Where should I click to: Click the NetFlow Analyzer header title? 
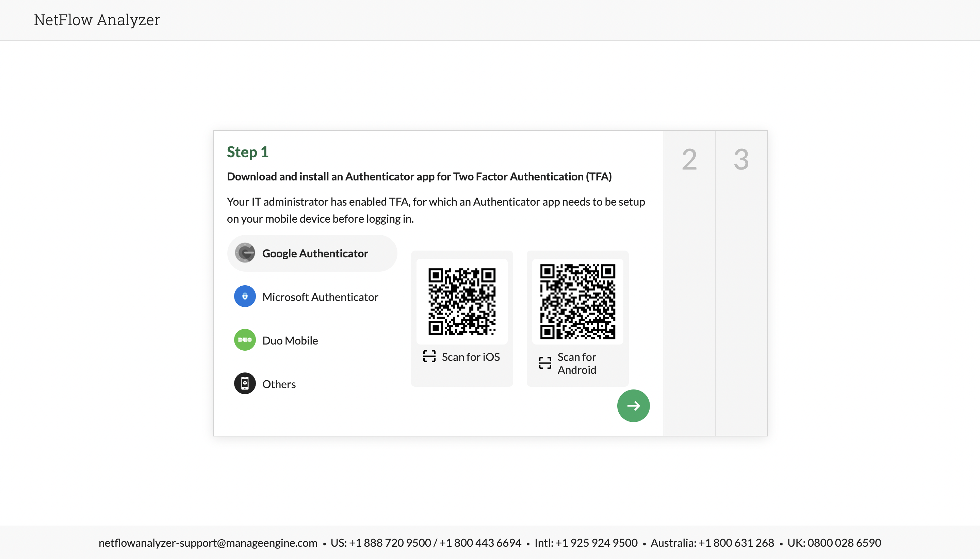[x=97, y=20]
